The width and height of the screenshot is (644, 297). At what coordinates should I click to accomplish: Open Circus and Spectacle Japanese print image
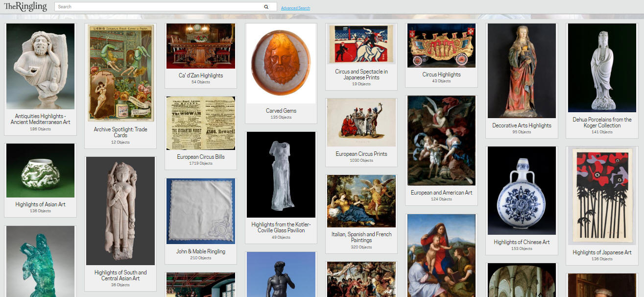click(361, 44)
